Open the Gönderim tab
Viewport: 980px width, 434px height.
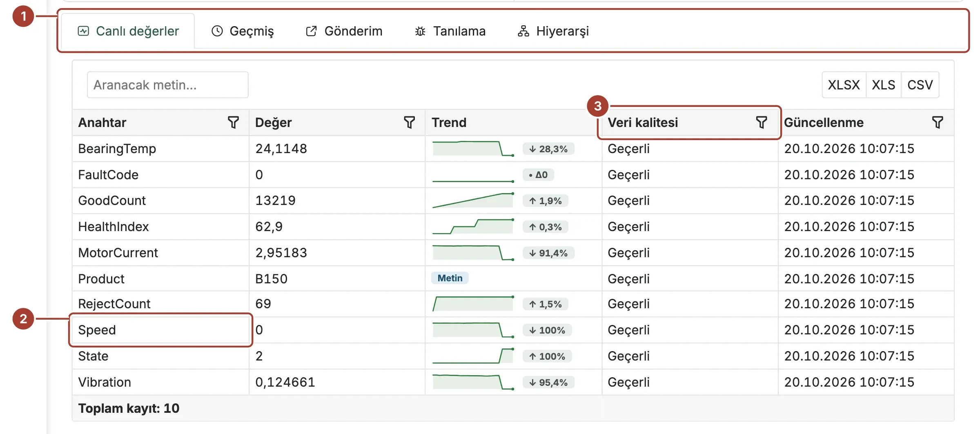pos(344,31)
